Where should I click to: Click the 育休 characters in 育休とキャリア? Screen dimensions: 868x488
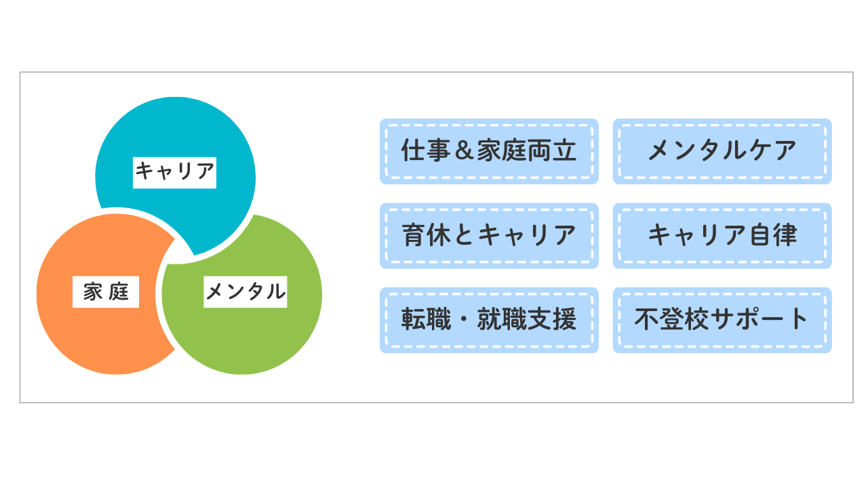tap(422, 235)
